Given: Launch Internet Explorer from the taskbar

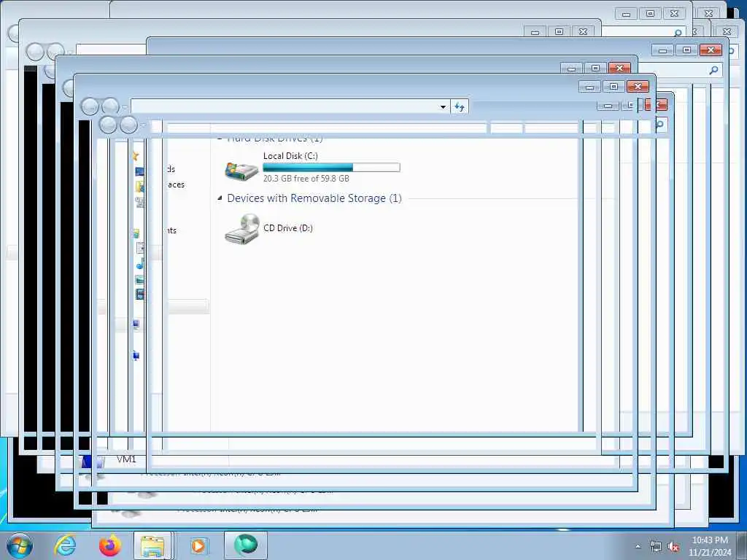Looking at the screenshot, I should [65, 545].
